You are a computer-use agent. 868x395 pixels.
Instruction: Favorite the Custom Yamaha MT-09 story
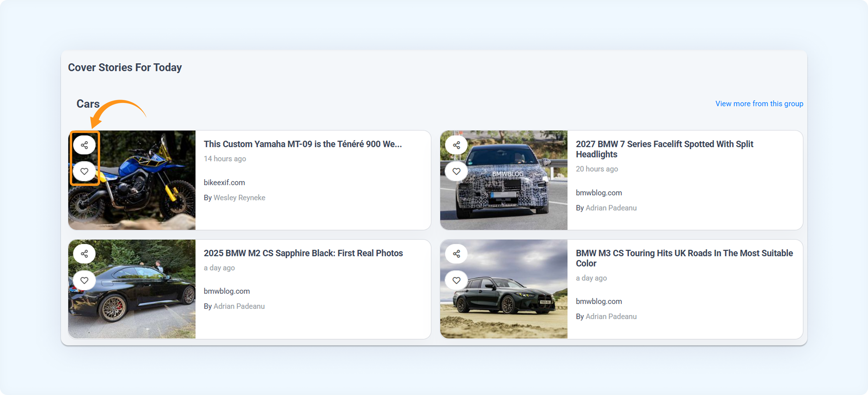pyautogui.click(x=84, y=171)
